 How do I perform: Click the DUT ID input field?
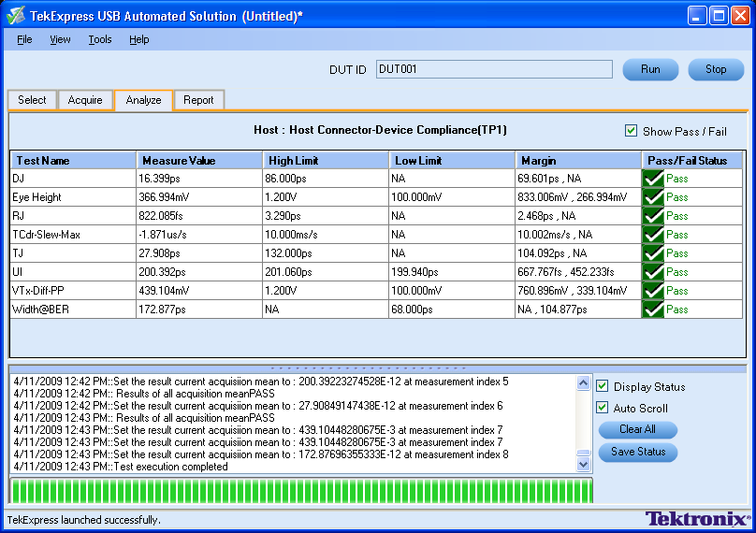[x=494, y=69]
